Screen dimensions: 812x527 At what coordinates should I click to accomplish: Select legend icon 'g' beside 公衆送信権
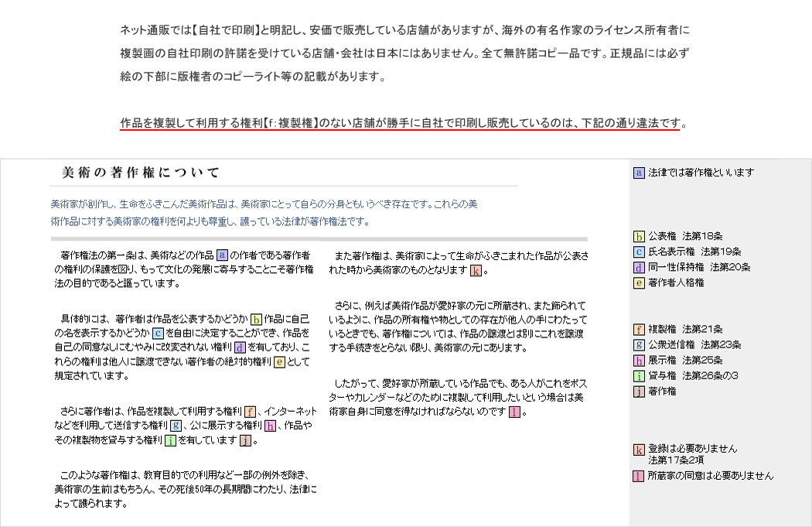[639, 345]
